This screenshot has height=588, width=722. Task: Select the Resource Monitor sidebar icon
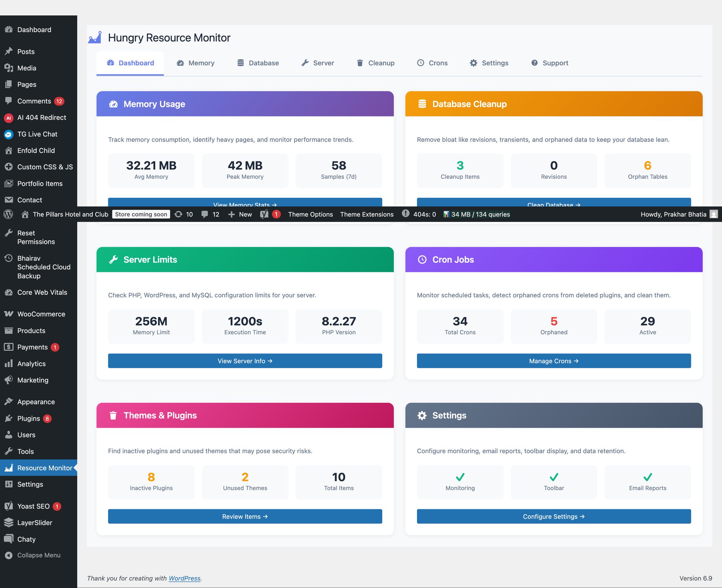pos(9,467)
